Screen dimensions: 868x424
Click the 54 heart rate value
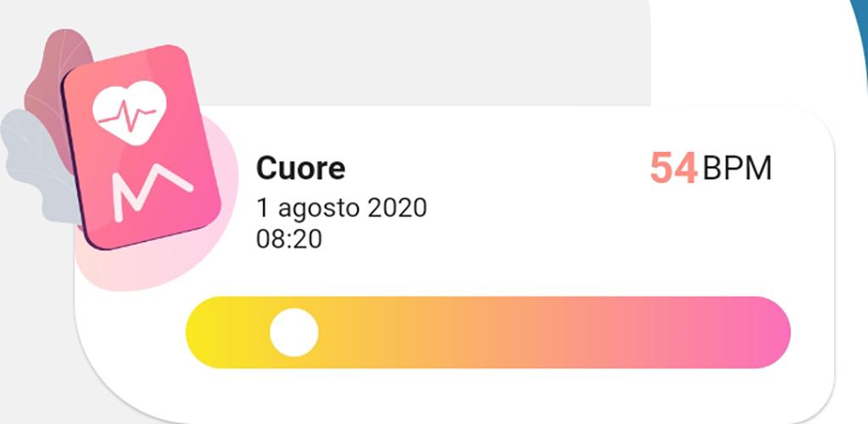pos(673,168)
